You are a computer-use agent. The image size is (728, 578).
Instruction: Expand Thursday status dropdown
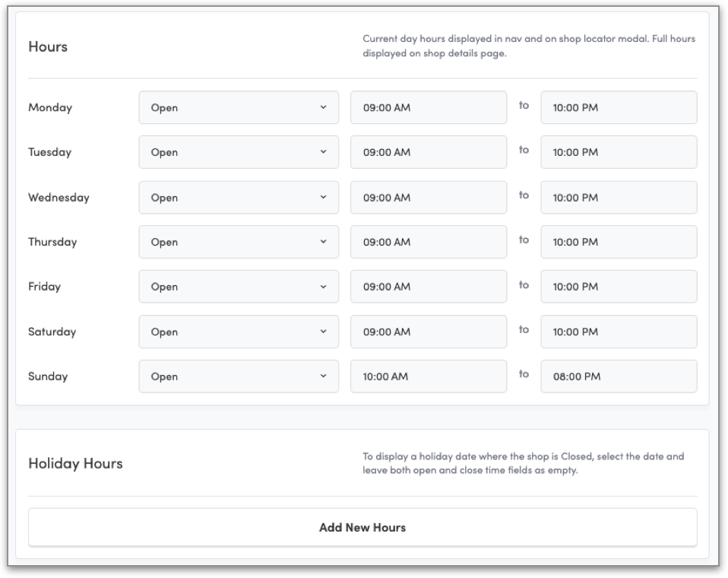click(x=239, y=242)
